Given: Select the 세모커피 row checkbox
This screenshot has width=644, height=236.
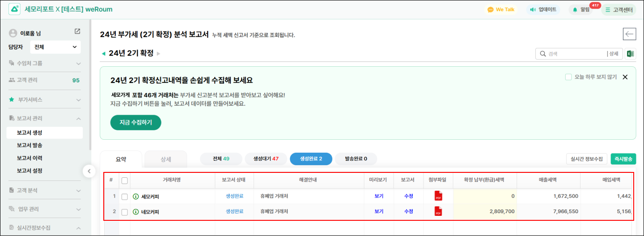Looking at the screenshot, I should 125,197.
